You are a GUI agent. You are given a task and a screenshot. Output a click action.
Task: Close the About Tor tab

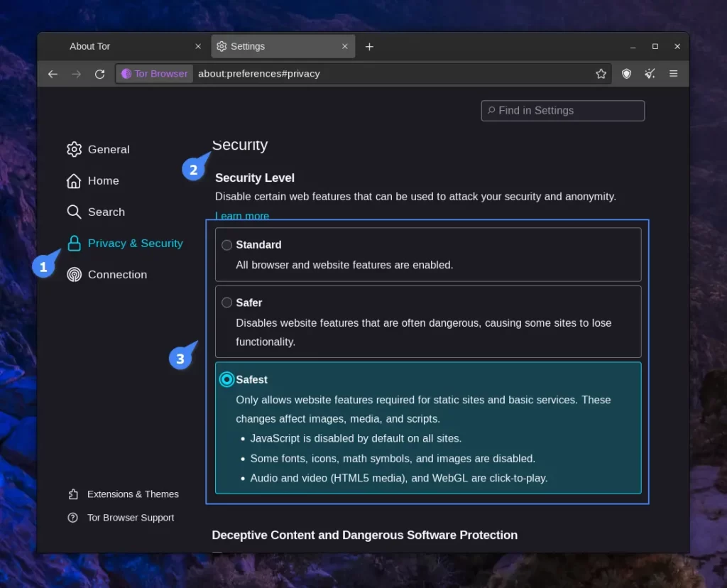[198, 46]
